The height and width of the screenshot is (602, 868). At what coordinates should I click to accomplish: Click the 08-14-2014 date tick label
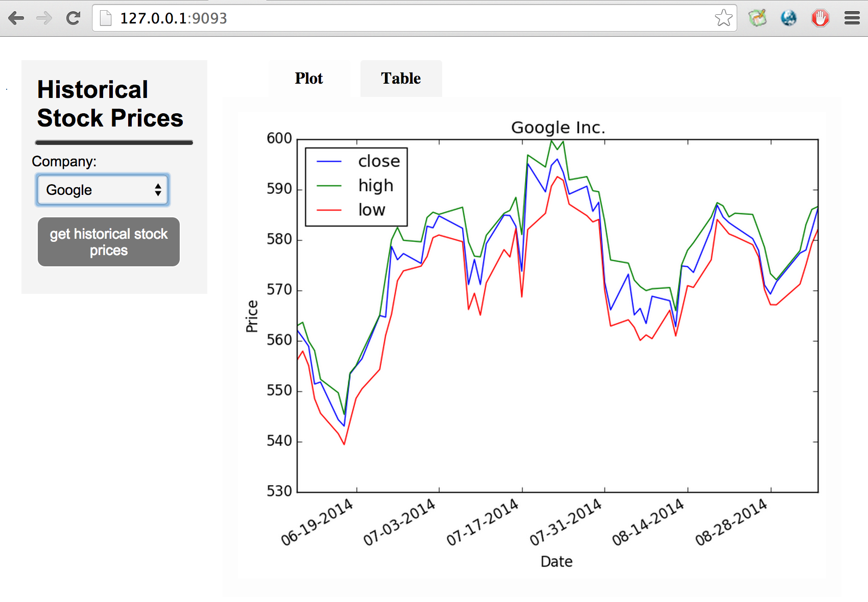[x=648, y=522]
